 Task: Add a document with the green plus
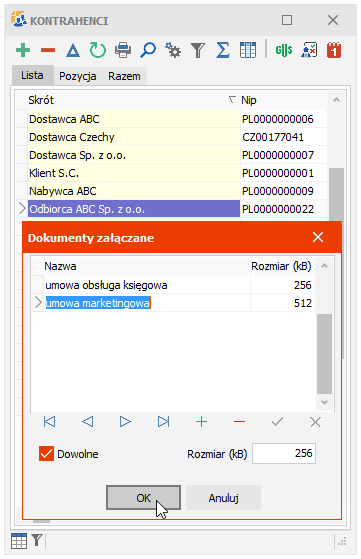201,422
